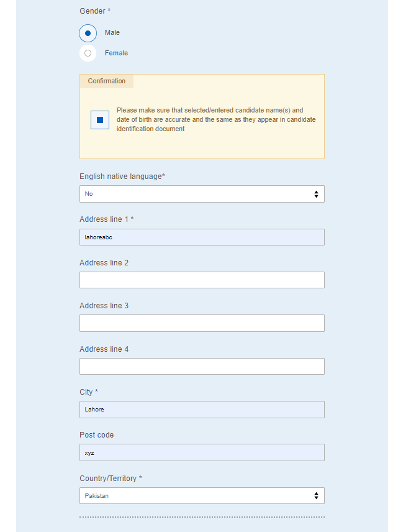Viewport: 398px width, 532px height.
Task: Click the Confirmation header tab
Action: pyautogui.click(x=106, y=81)
